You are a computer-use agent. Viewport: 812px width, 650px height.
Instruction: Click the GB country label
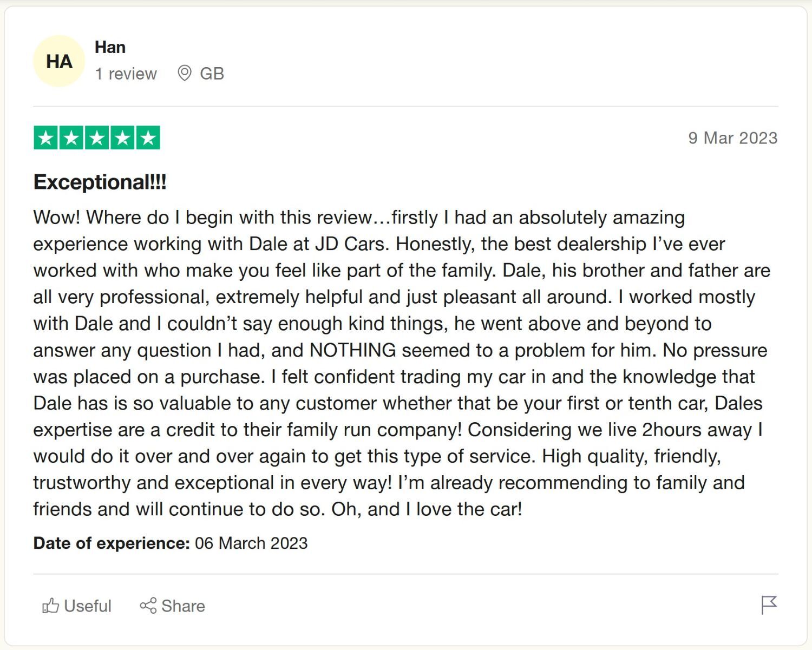(212, 74)
